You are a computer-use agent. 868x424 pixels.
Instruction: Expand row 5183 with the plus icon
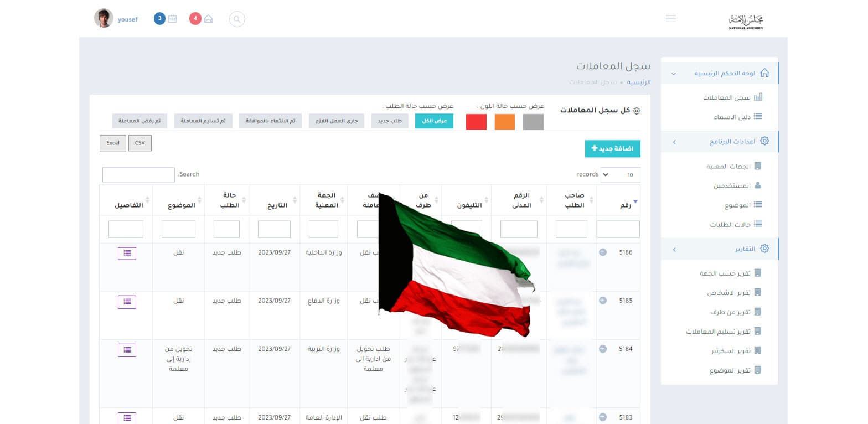(x=603, y=417)
